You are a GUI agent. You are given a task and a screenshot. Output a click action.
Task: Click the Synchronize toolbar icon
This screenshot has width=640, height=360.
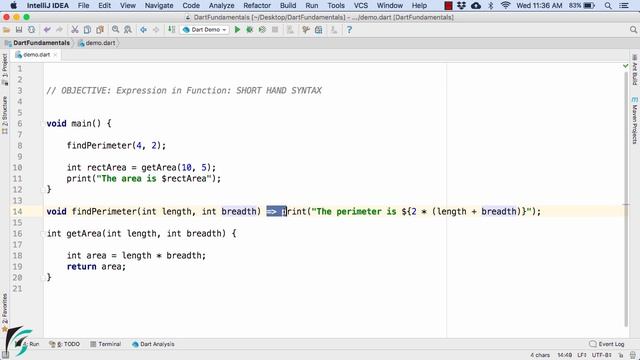pyautogui.click(x=31, y=30)
